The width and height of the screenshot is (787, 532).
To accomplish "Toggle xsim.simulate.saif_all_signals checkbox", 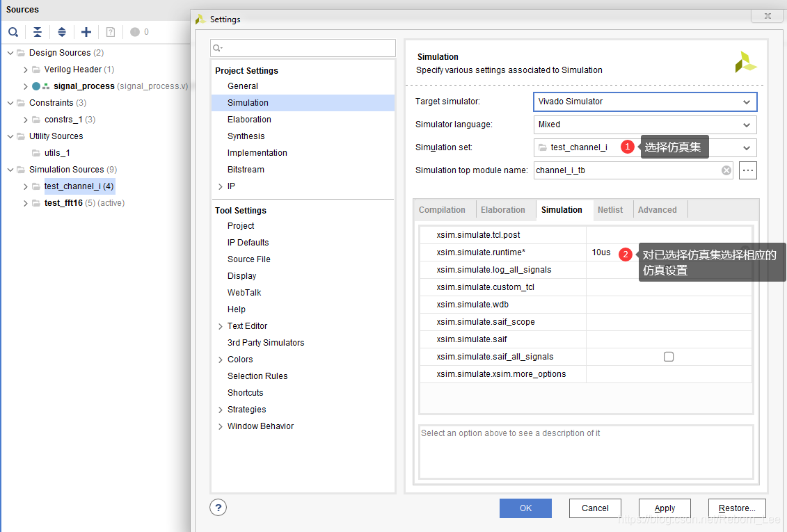I will click(669, 357).
